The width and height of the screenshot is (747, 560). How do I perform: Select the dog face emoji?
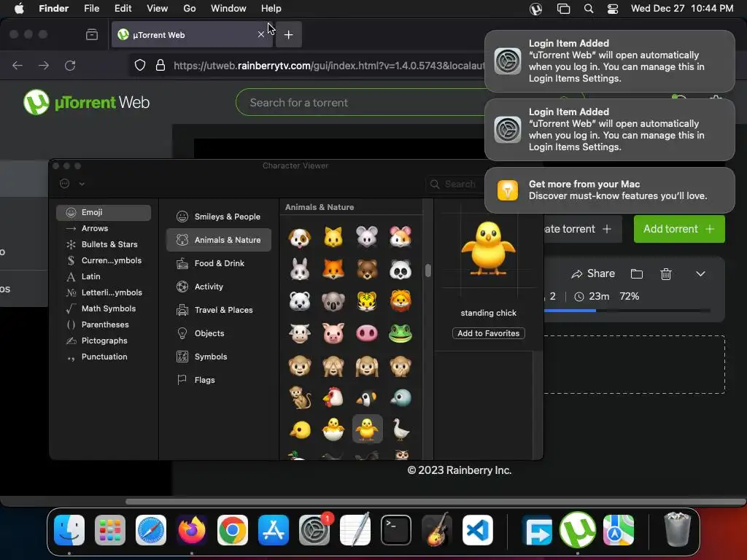point(300,237)
